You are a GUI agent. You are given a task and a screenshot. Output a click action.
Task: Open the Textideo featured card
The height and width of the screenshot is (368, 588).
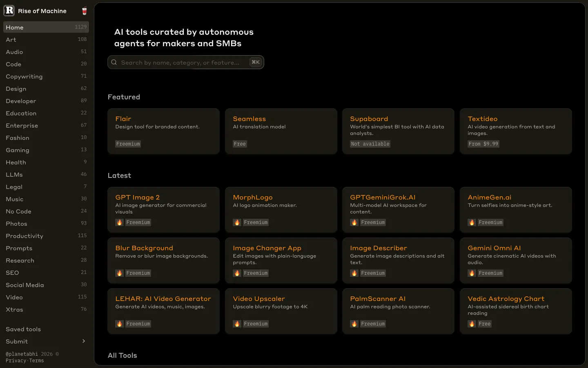click(516, 131)
